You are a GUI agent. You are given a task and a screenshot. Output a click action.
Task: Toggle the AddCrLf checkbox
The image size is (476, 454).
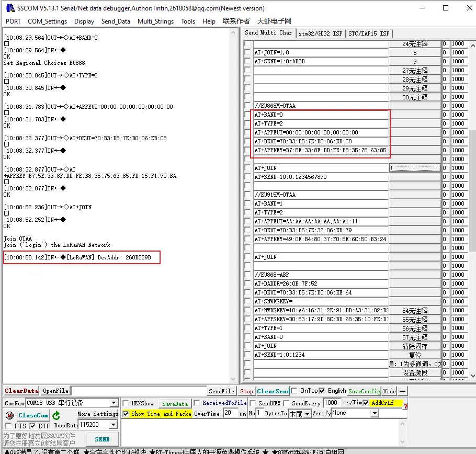point(366,403)
